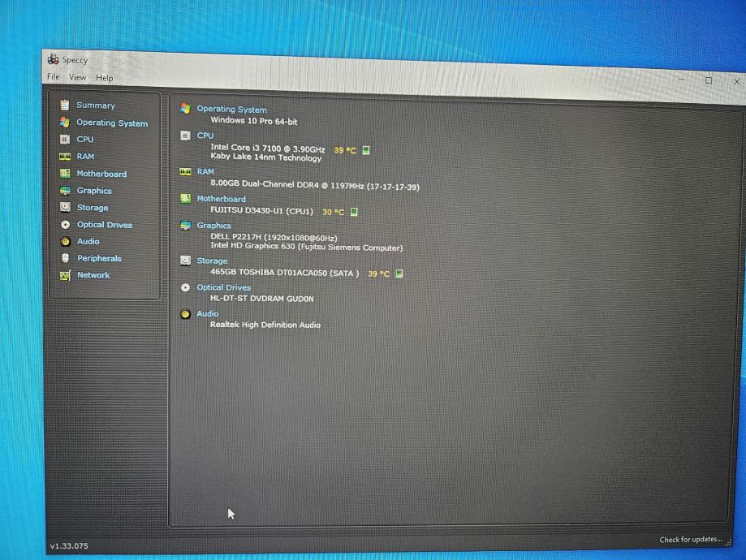Click Graphics heading link in summary
The width and height of the screenshot is (746, 560).
[213, 226]
